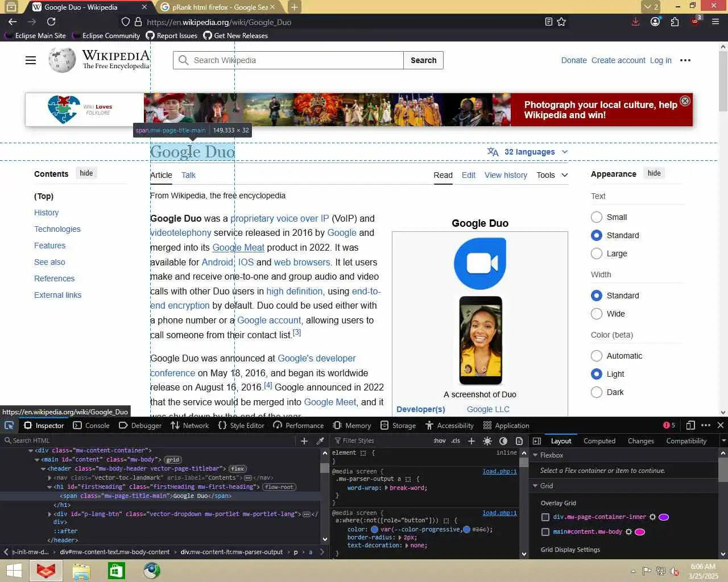Click the purple color swatch for mw-page-container-inner
Image resolution: width=728 pixels, height=582 pixels.
pos(664,517)
